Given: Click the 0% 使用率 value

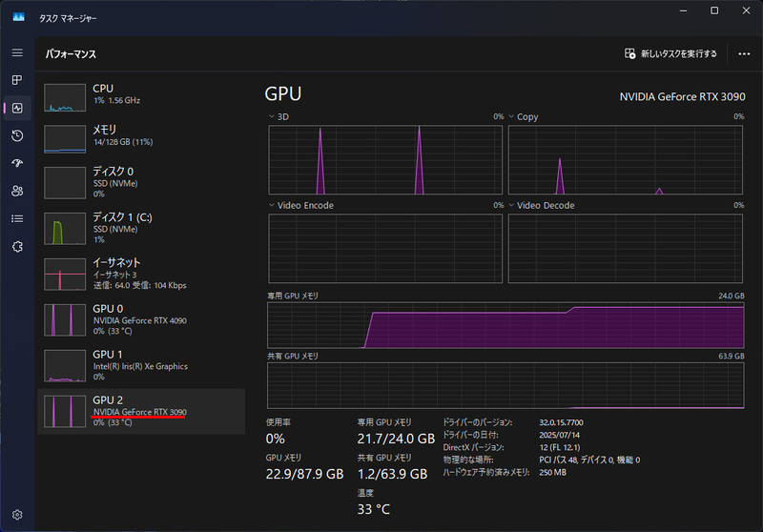Looking at the screenshot, I should coord(275,439).
